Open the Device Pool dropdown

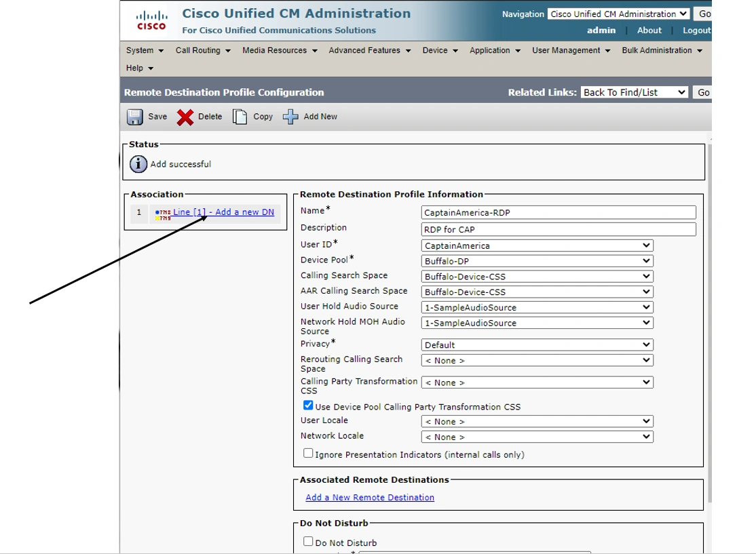click(537, 261)
